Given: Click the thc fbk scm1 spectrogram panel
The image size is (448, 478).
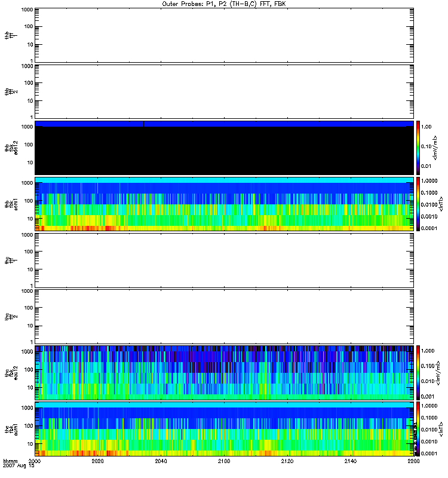Looking at the screenshot, I should (x=224, y=429).
